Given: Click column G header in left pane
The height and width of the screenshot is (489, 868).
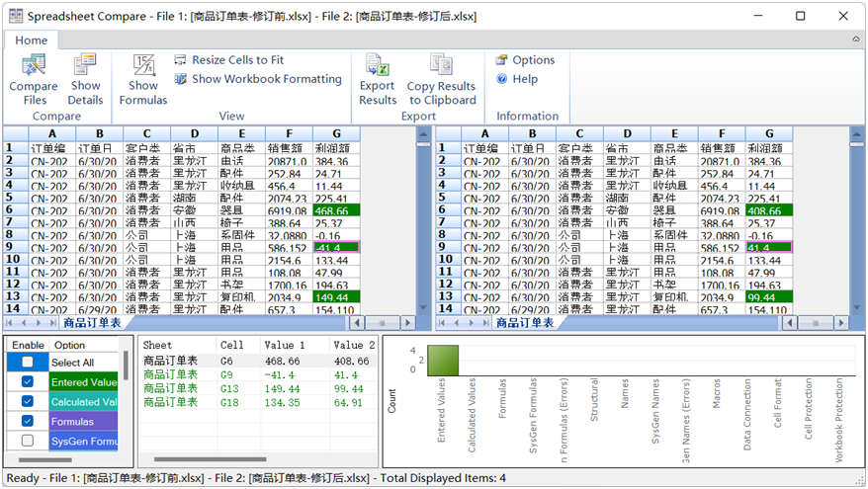Looking at the screenshot, I should 336,134.
